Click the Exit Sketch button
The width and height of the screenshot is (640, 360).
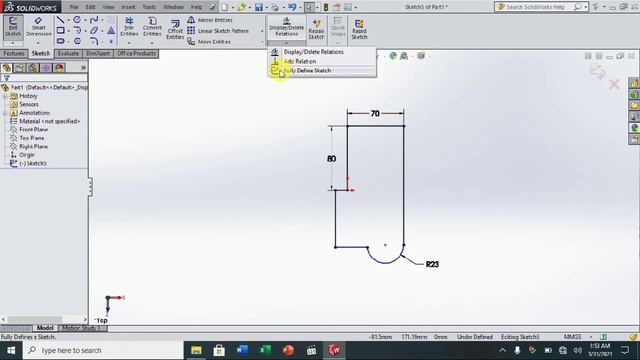click(13, 27)
